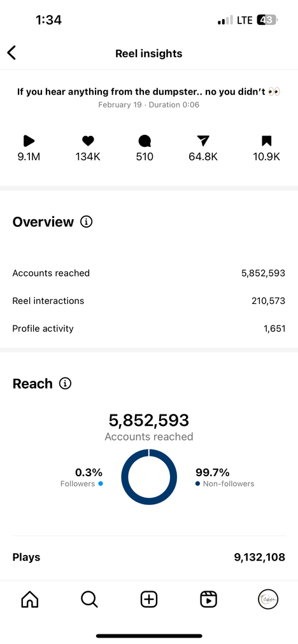
Task: Tap the likes heart icon
Action: [88, 141]
